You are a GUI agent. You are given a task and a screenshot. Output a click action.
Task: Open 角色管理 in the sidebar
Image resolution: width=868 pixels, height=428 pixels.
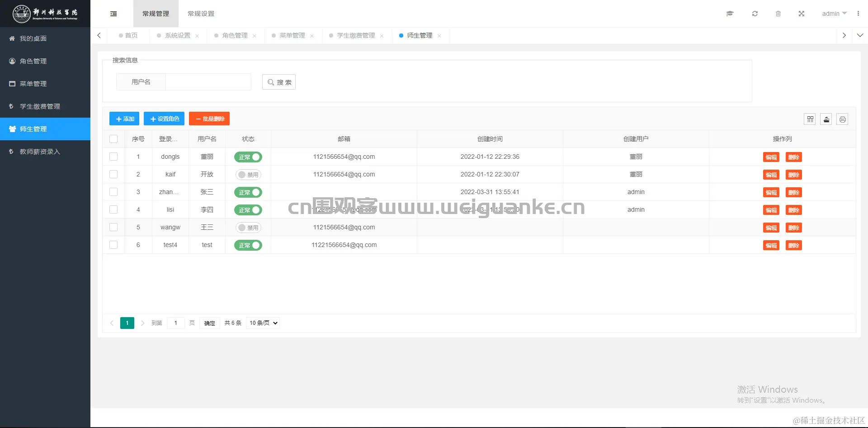pos(45,61)
